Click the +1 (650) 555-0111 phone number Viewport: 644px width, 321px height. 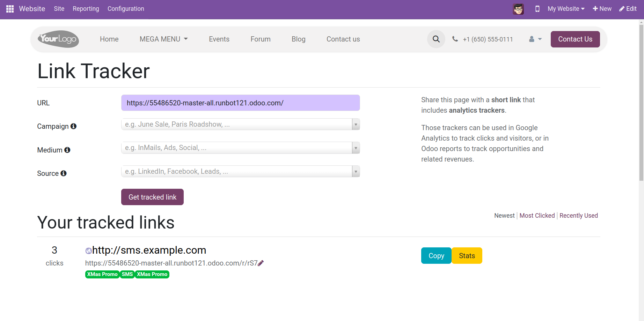[x=488, y=39]
